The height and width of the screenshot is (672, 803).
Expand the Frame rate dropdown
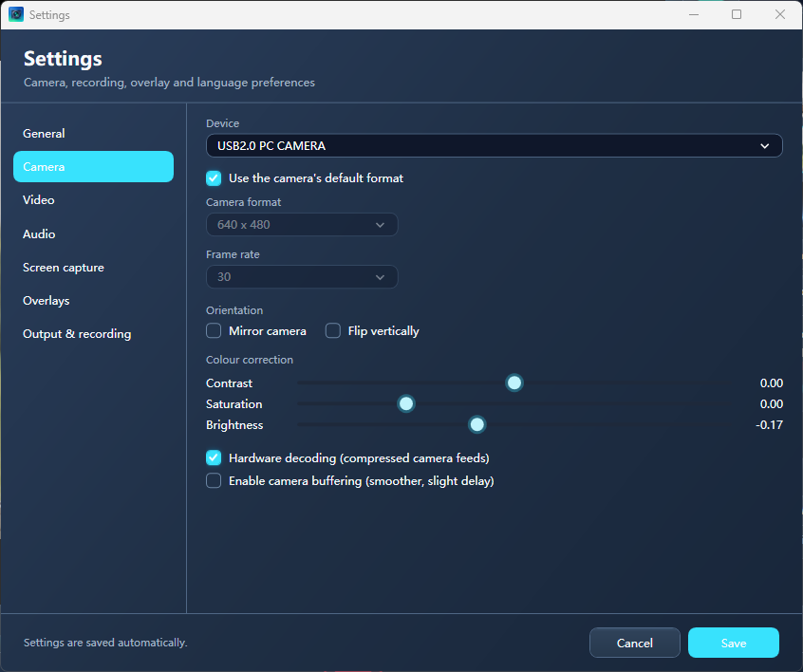[x=302, y=277]
